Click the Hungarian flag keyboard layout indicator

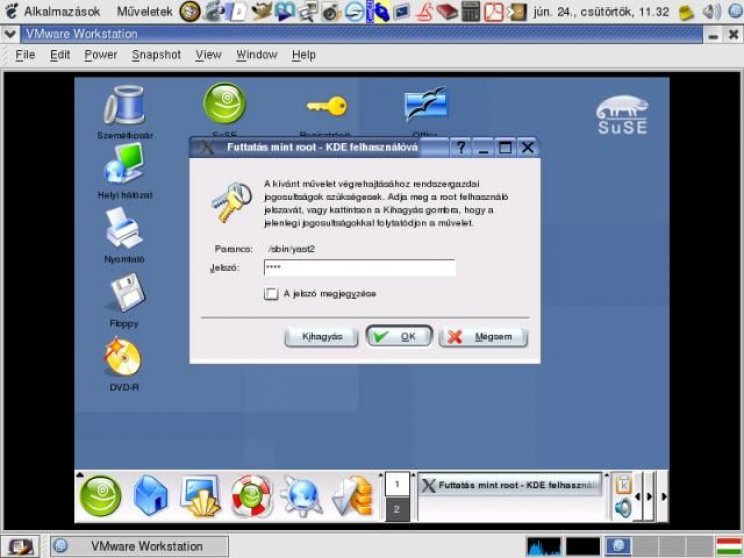click(x=729, y=547)
